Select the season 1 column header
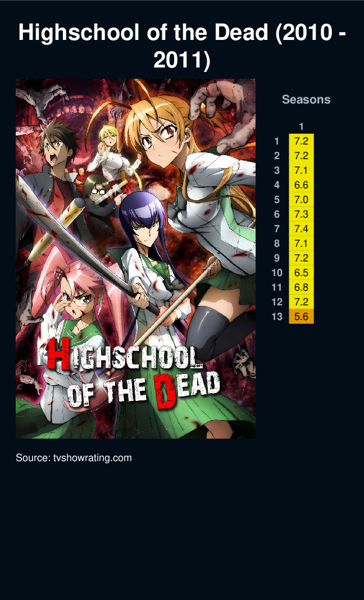Screen dimensions: 364x600 301,127
